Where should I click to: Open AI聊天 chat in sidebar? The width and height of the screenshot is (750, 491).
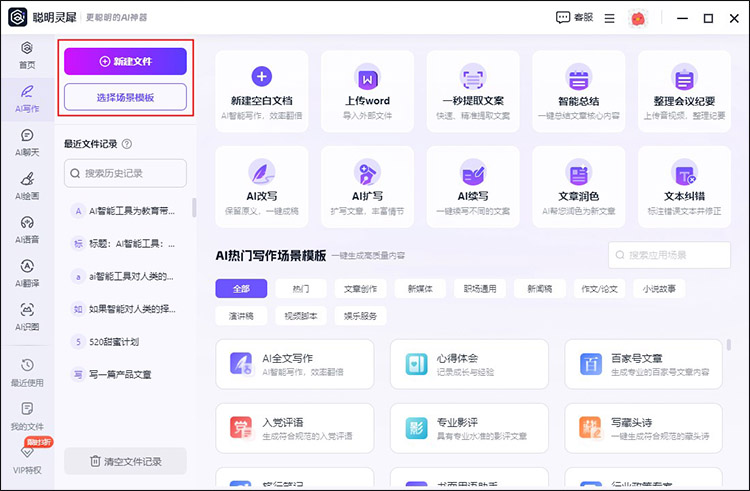coord(27,143)
